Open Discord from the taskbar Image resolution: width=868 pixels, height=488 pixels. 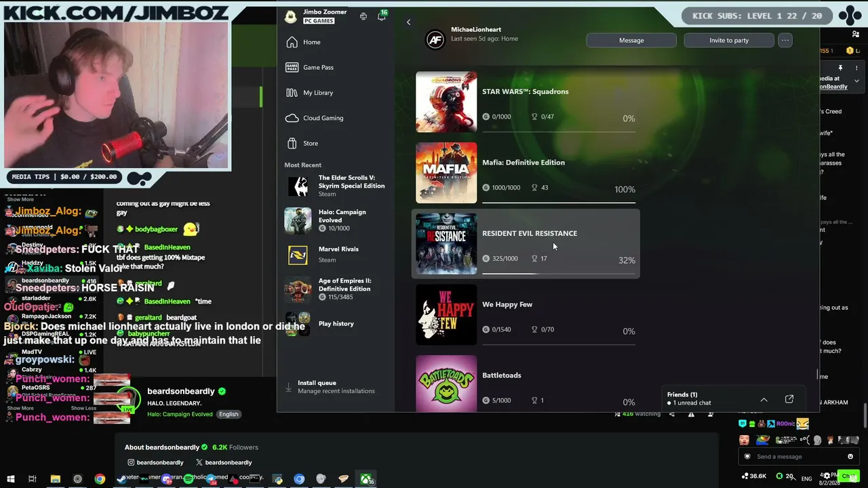(166, 479)
